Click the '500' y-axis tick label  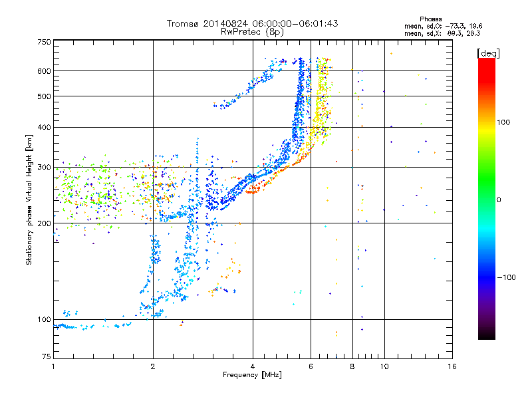coord(44,96)
